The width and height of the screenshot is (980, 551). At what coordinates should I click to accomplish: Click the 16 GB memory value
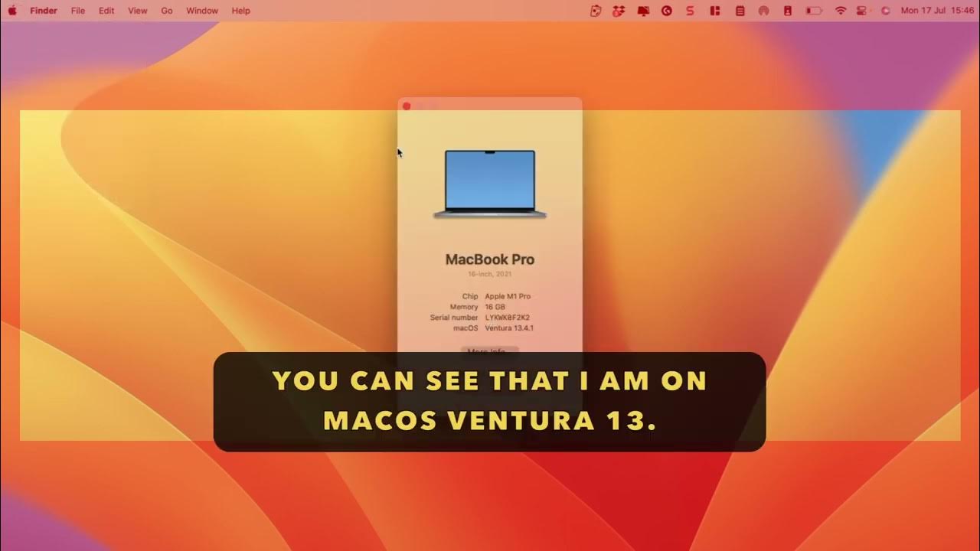coord(495,307)
